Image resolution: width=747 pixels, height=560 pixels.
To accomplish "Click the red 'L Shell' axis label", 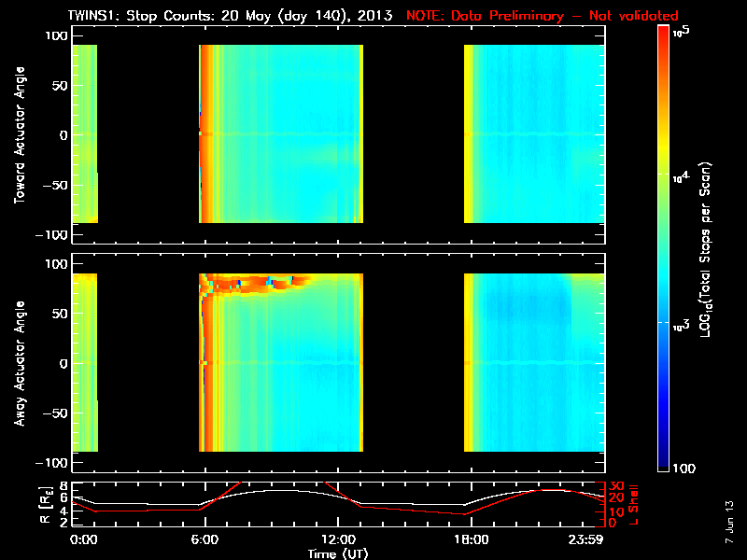I will coord(633,505).
